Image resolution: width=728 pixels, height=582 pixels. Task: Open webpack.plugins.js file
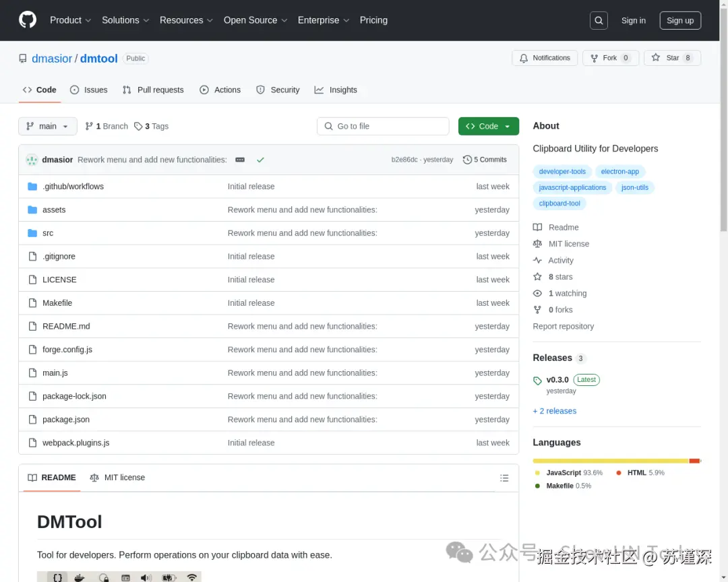coord(76,443)
